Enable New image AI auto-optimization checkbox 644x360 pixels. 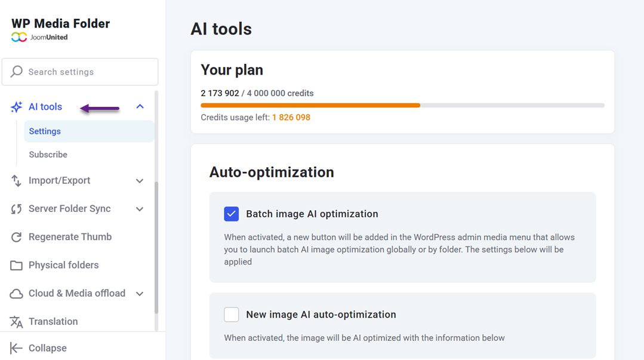click(x=231, y=315)
